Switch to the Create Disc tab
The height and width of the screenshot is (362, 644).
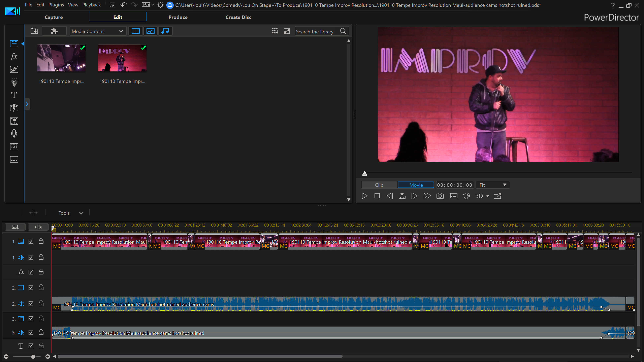[238, 17]
